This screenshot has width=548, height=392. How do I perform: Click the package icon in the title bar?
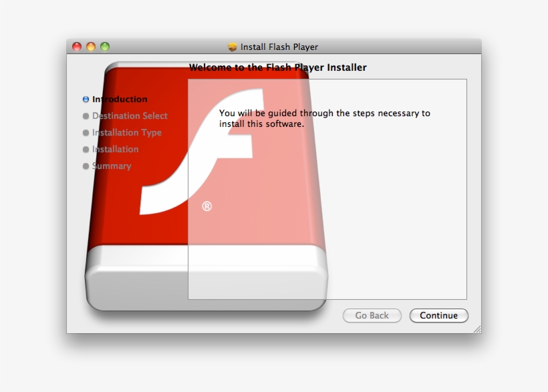tap(231, 47)
